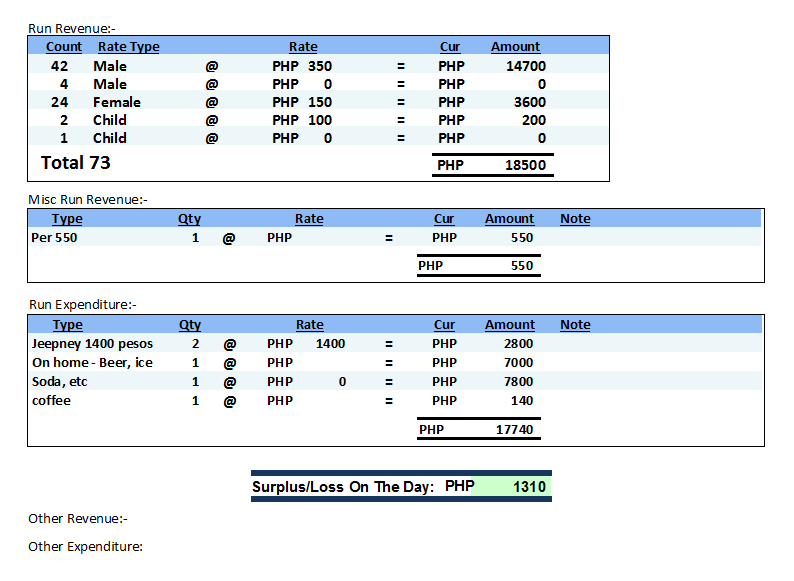Select the 7800 amount cell

tap(518, 381)
